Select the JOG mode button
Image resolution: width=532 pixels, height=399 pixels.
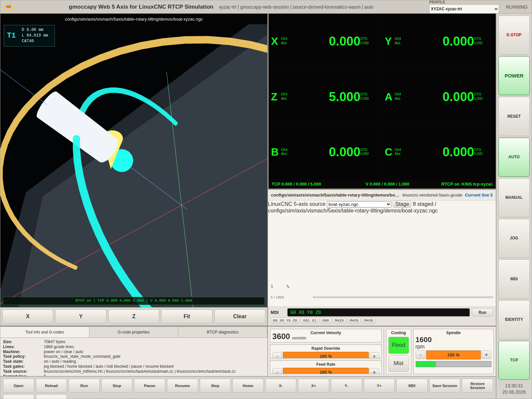tap(514, 238)
